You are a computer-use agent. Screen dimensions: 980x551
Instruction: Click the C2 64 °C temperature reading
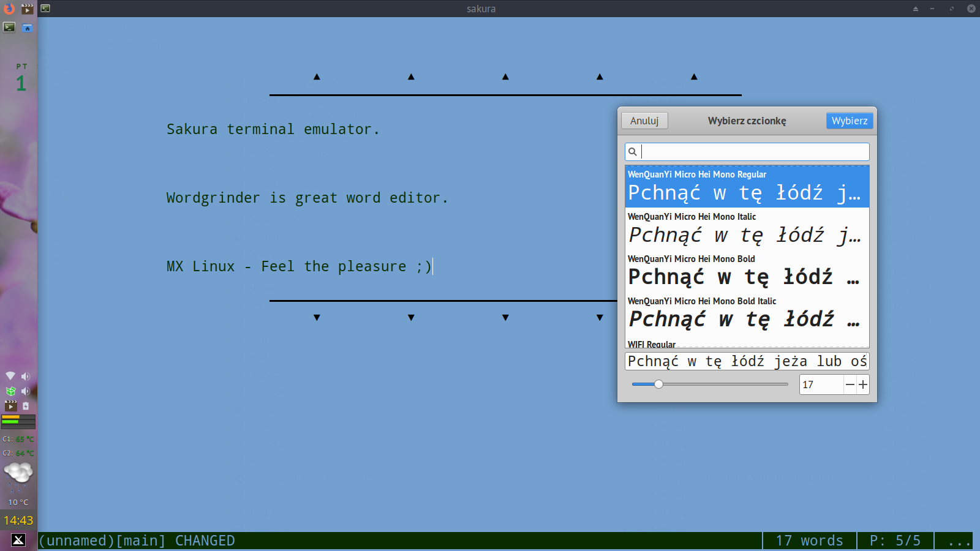pyautogui.click(x=18, y=453)
